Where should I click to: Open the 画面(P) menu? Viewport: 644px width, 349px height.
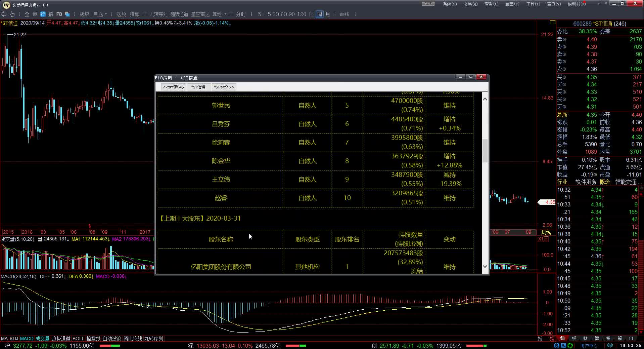[512, 4]
